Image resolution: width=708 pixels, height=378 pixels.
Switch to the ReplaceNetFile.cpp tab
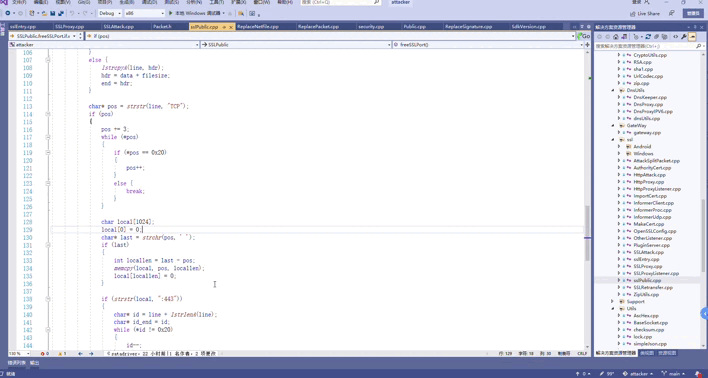pos(258,27)
